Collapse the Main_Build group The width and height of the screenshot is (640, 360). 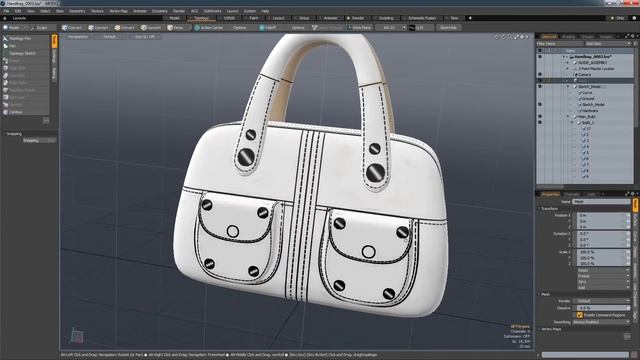point(568,117)
